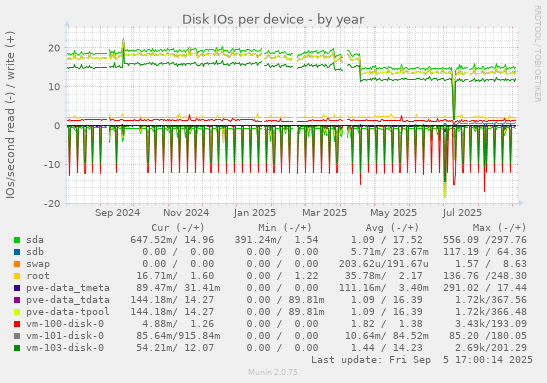Click the gray vm-101-disk-0 swatch

(17, 336)
